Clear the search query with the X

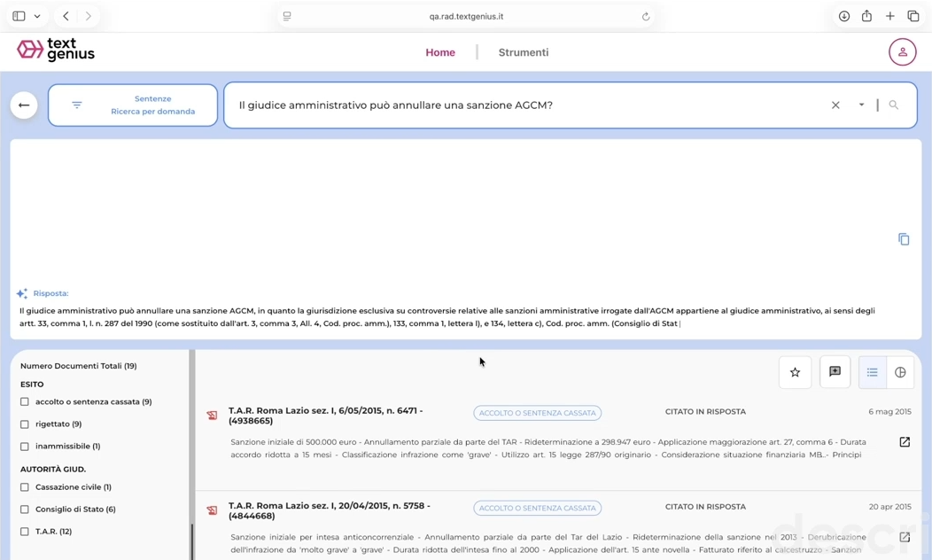[x=835, y=105]
